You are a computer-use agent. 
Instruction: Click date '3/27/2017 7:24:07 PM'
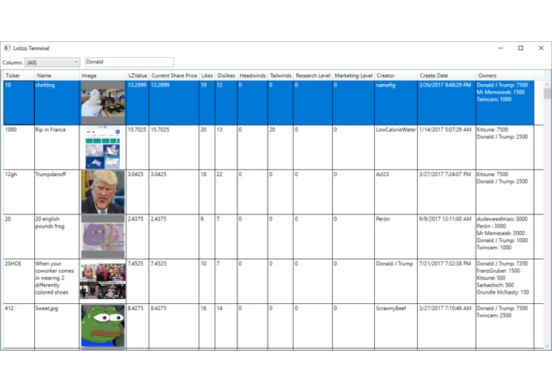pyautogui.click(x=446, y=192)
